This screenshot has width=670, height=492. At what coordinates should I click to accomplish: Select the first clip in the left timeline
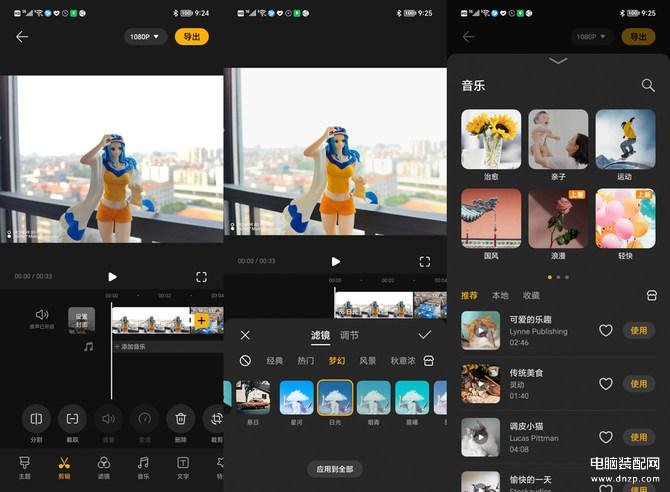click(x=150, y=320)
